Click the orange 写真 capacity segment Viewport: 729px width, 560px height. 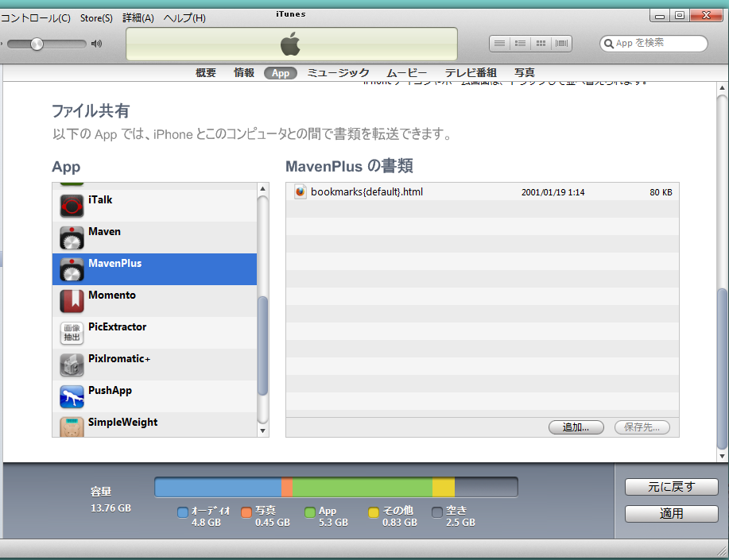coord(287,488)
